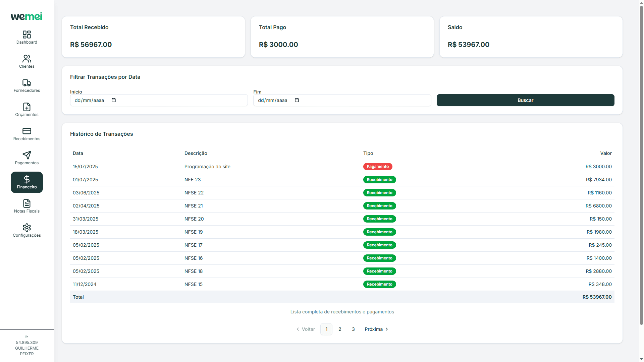
Task: Click the logout icon above username
Action: point(27,337)
